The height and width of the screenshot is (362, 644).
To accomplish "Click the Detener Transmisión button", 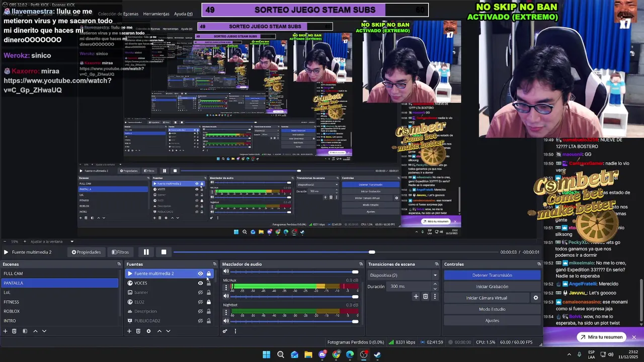I will click(x=492, y=275).
